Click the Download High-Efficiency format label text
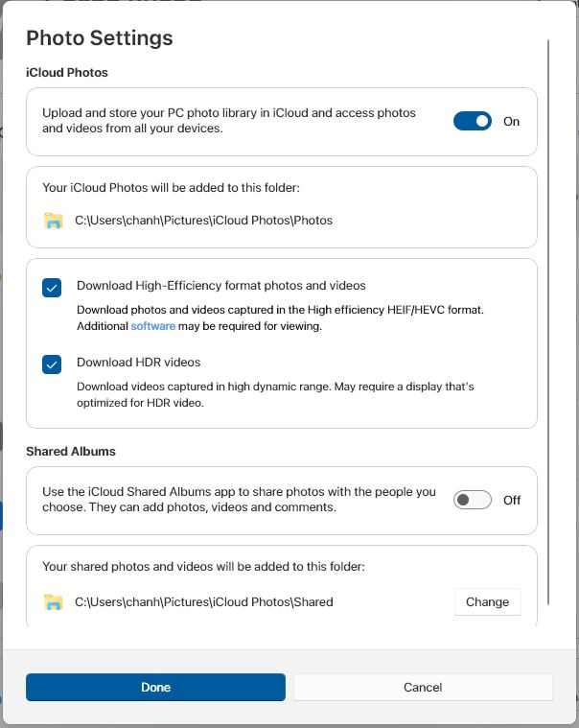 [220, 286]
